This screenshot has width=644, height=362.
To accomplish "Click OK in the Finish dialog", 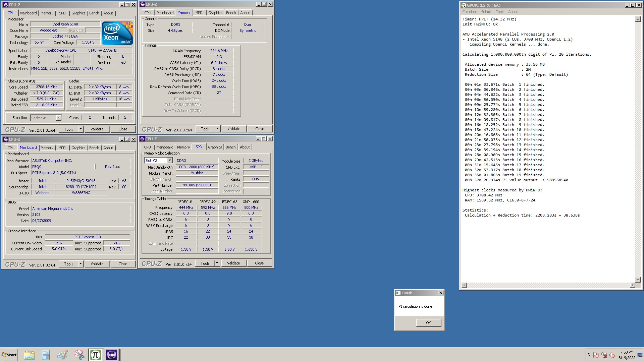I will pos(428,323).
